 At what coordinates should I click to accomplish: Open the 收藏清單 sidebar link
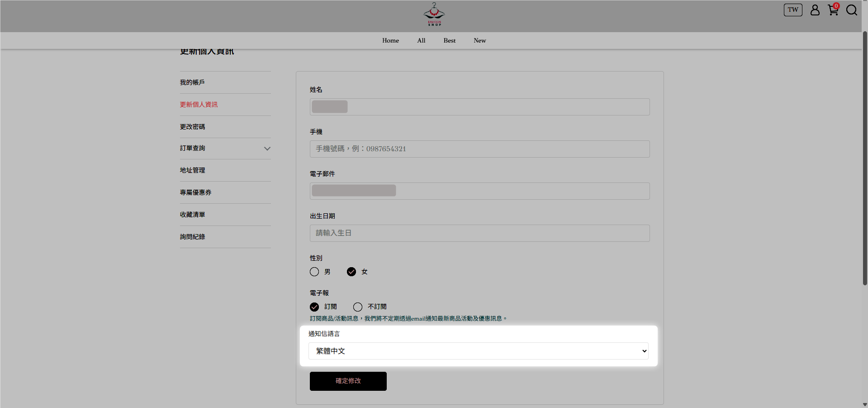click(x=192, y=214)
